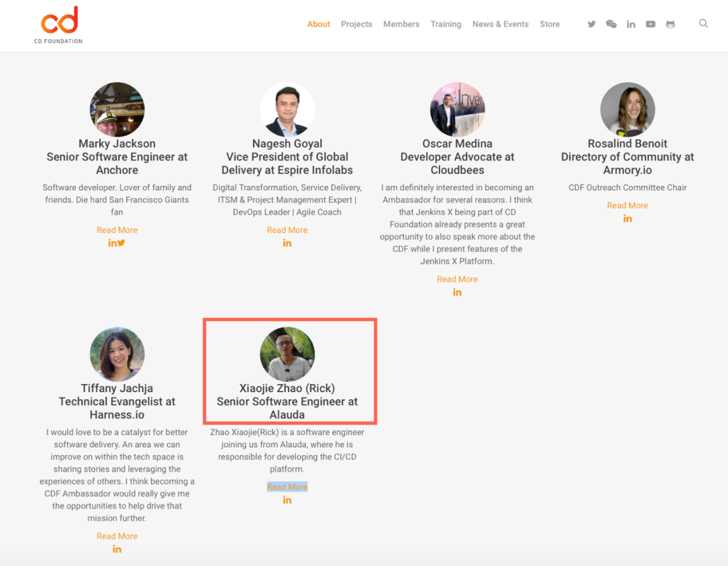The height and width of the screenshot is (566, 728).
Task: Click the 'CDF Outreach Committee Chair' text
Action: [628, 188]
